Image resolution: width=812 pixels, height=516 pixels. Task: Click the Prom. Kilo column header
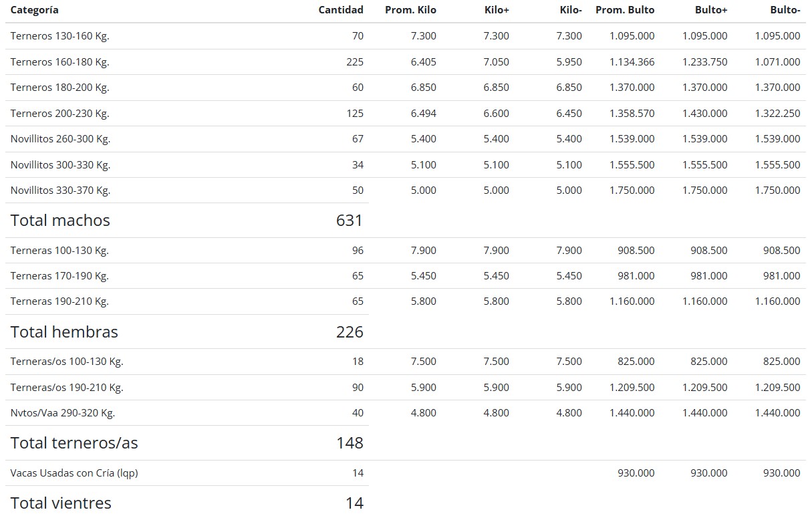pos(410,10)
